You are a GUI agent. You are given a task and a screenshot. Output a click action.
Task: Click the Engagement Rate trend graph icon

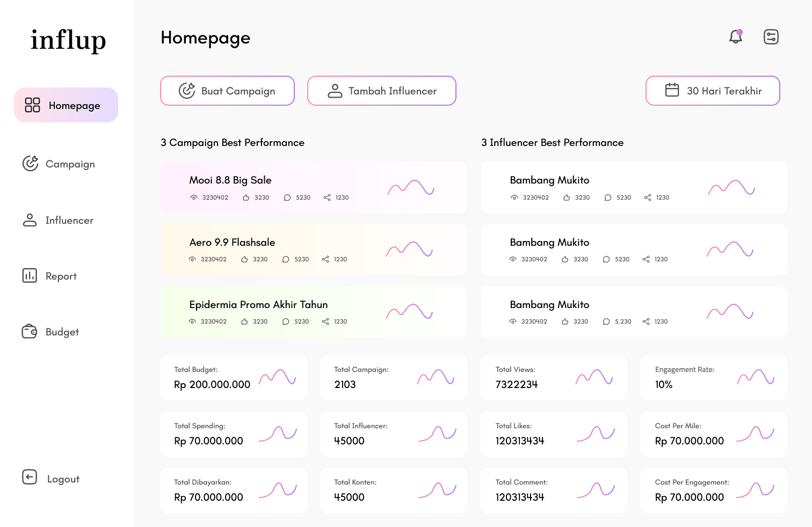click(756, 377)
